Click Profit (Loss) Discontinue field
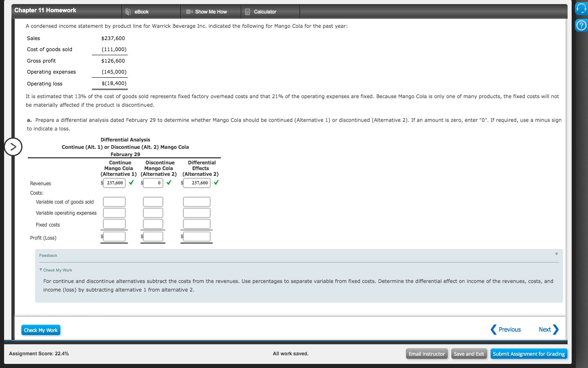 [153, 236]
